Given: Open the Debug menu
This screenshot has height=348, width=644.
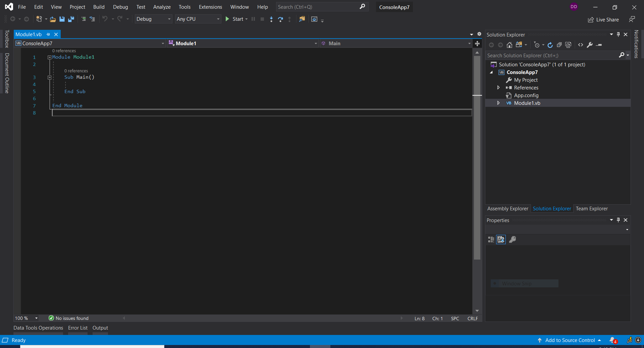Looking at the screenshot, I should tap(120, 7).
